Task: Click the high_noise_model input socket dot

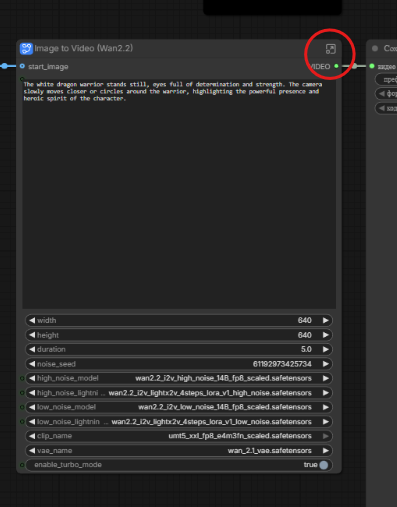Action: pos(22,378)
